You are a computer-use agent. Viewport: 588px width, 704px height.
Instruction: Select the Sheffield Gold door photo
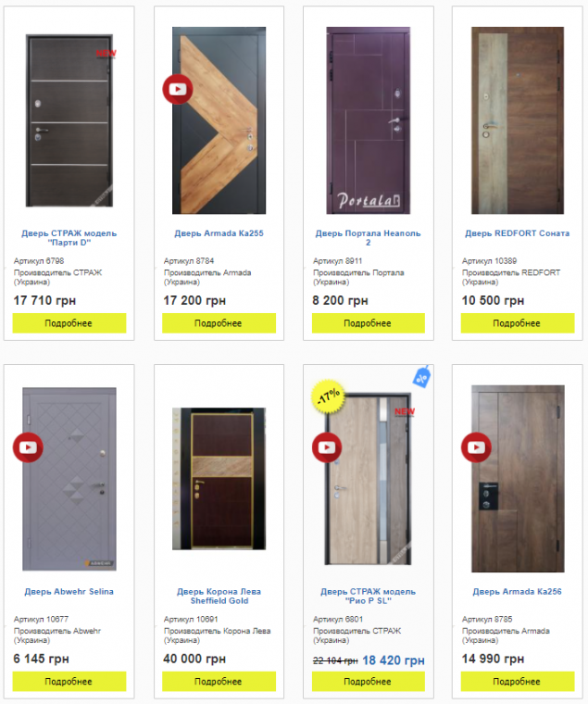(219, 479)
